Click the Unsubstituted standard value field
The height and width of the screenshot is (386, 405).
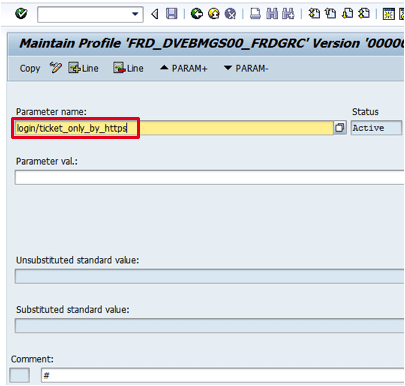[210, 276]
